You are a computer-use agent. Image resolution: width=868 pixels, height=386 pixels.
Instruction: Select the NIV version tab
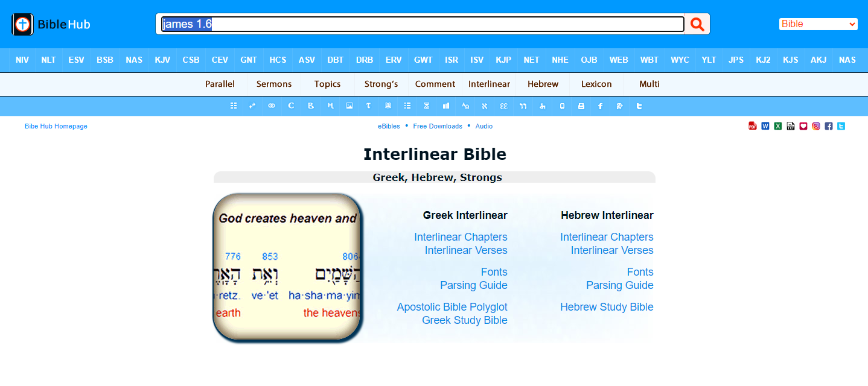[22, 60]
